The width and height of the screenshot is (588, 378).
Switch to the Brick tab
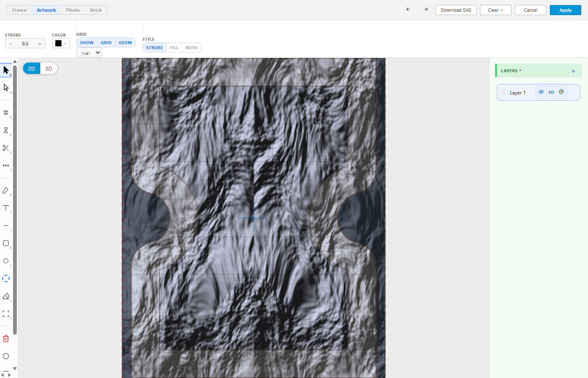[96, 10]
